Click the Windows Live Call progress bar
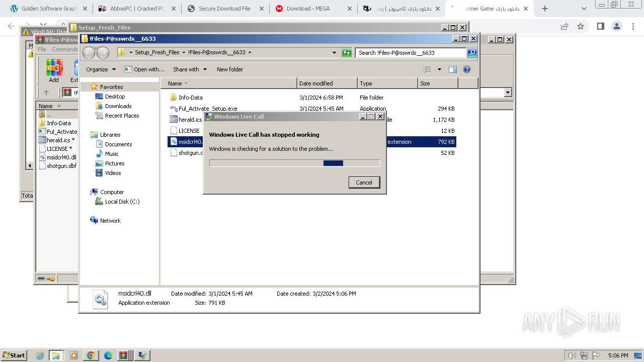This screenshot has height=362, width=644. coord(294,163)
